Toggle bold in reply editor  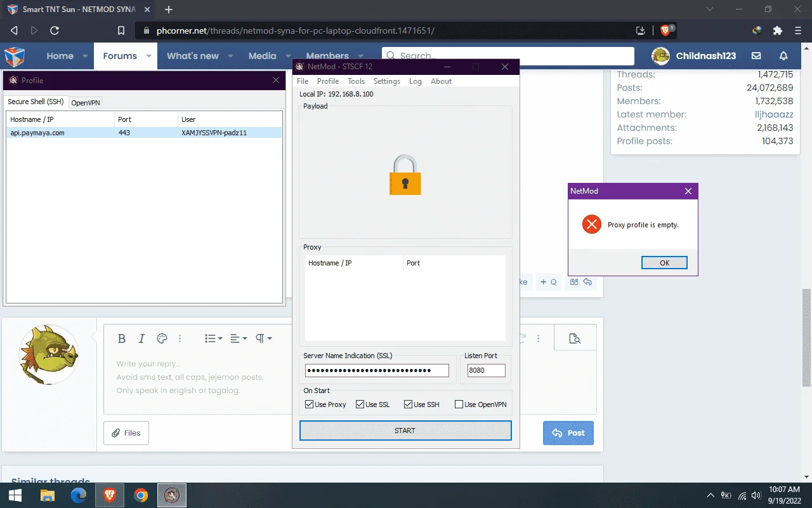[x=122, y=338]
